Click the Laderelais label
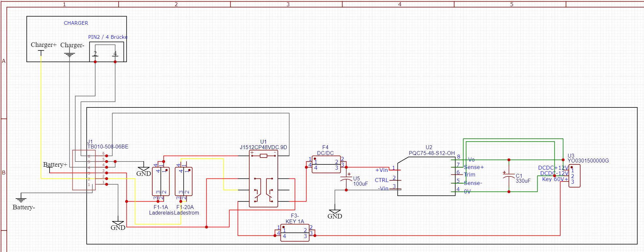Image resolution: width=644 pixels, height=252 pixels. pyautogui.click(x=161, y=213)
